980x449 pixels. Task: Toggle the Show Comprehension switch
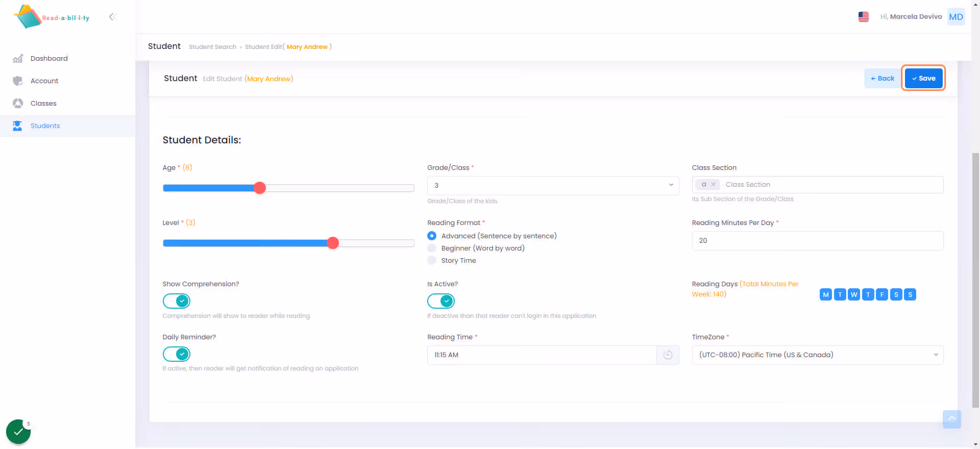point(177,301)
